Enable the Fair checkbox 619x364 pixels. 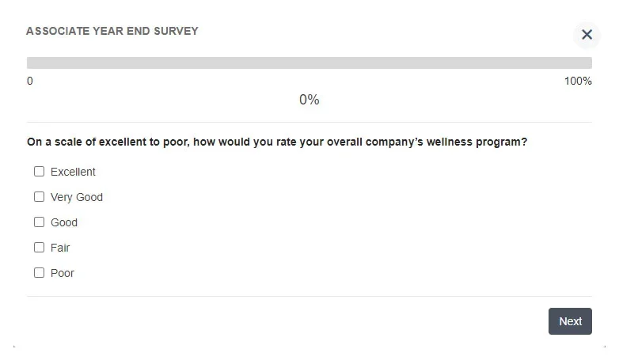[x=39, y=247]
